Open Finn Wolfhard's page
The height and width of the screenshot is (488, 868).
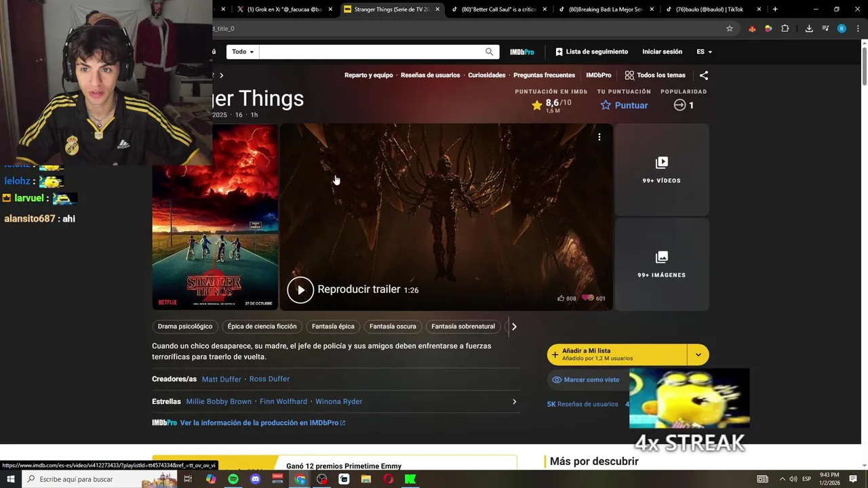point(283,402)
